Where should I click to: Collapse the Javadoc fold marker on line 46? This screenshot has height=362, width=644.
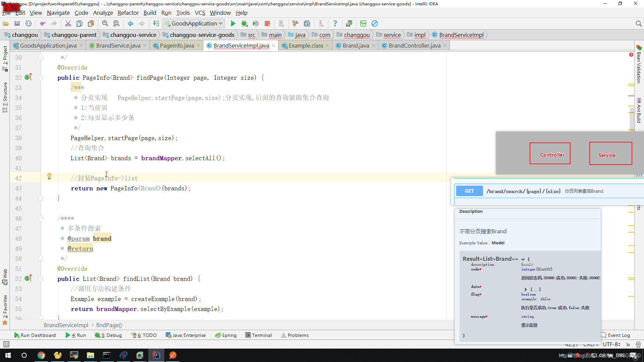tap(41, 219)
